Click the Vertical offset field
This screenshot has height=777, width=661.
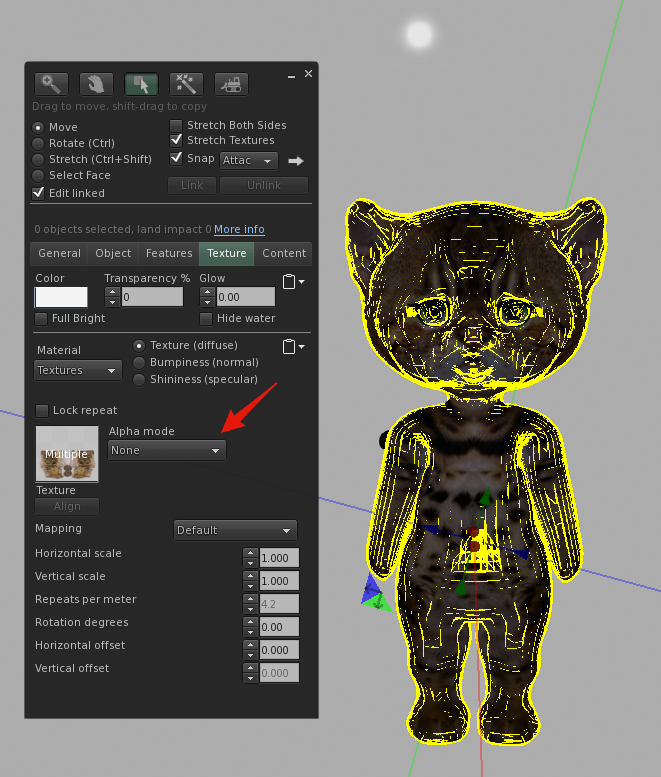pos(279,673)
